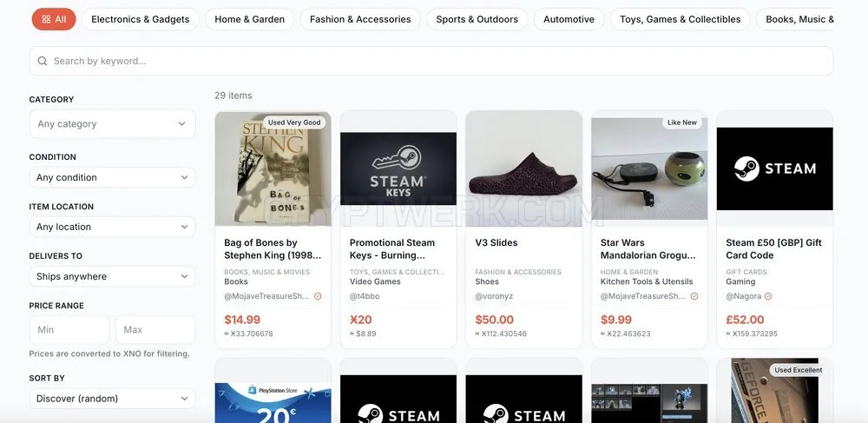Click verified badge on Star Wars Grogu seller

[x=694, y=296]
